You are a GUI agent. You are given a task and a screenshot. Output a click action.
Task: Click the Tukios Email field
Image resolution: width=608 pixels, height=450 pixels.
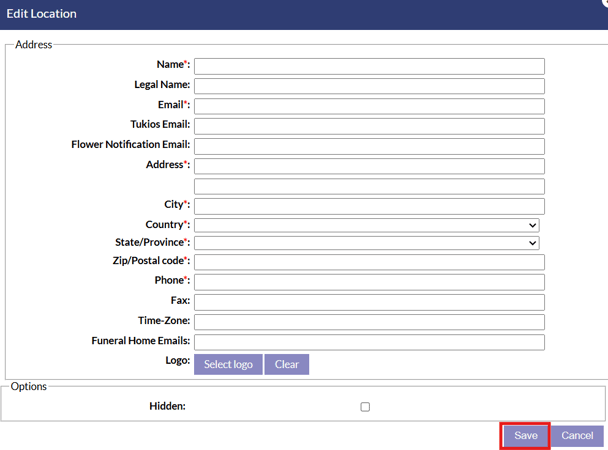[369, 126]
